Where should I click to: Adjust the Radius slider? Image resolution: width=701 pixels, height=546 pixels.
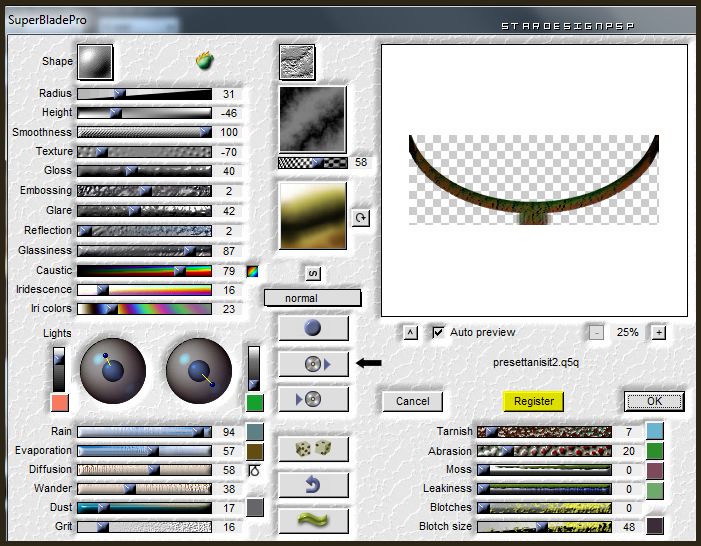[x=144, y=94]
